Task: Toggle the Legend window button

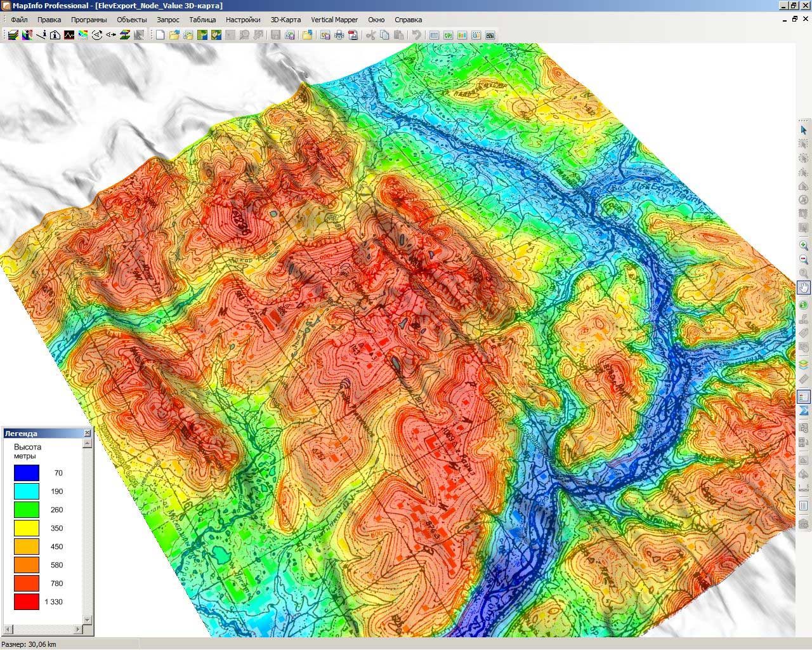Action: (x=804, y=397)
